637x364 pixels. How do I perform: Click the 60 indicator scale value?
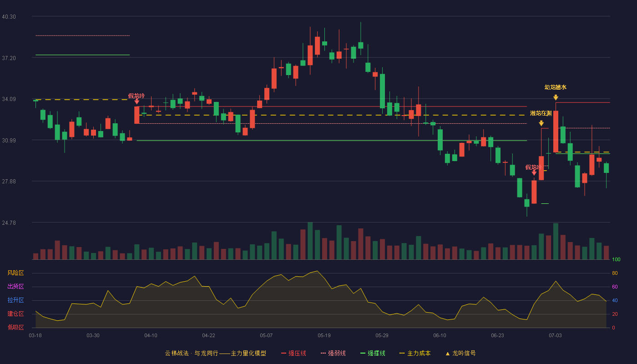[615, 287]
